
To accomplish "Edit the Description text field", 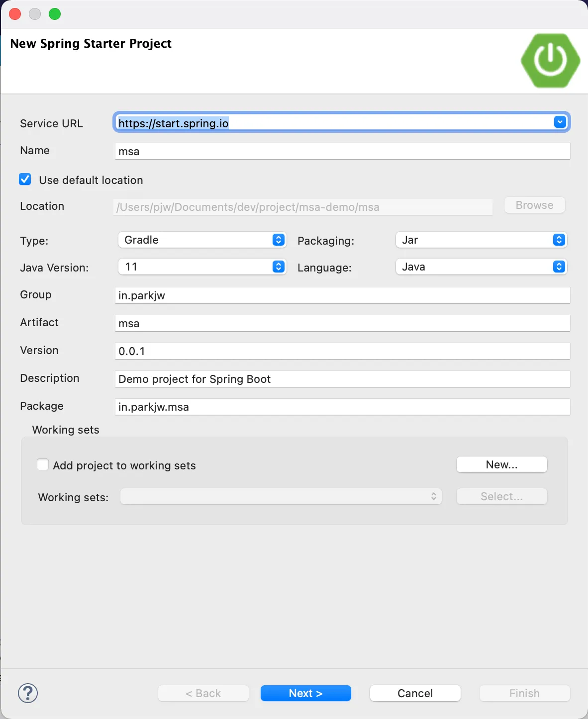I will (342, 379).
